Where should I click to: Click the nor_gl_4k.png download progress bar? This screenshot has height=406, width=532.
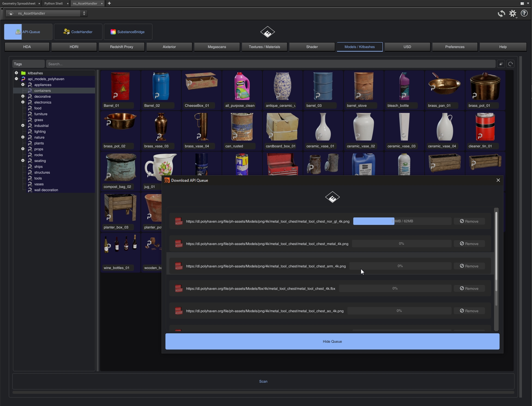(402, 221)
